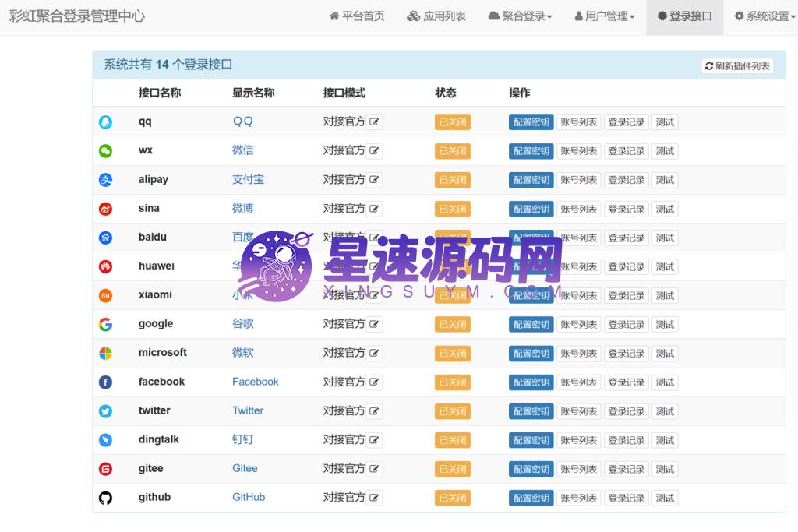Edit interface mode for google row
This screenshot has width=798, height=532.
pyautogui.click(x=374, y=325)
